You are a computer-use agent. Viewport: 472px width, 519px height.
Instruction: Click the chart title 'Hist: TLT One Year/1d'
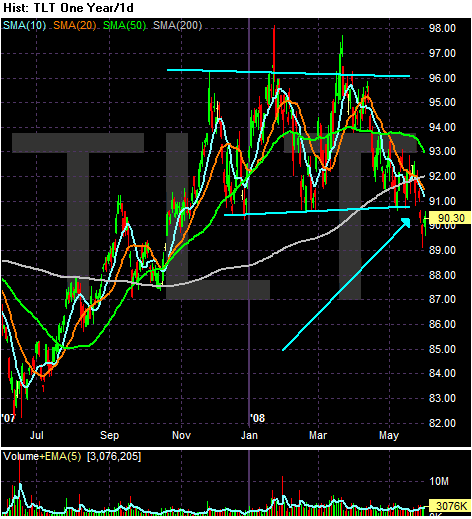point(68,8)
